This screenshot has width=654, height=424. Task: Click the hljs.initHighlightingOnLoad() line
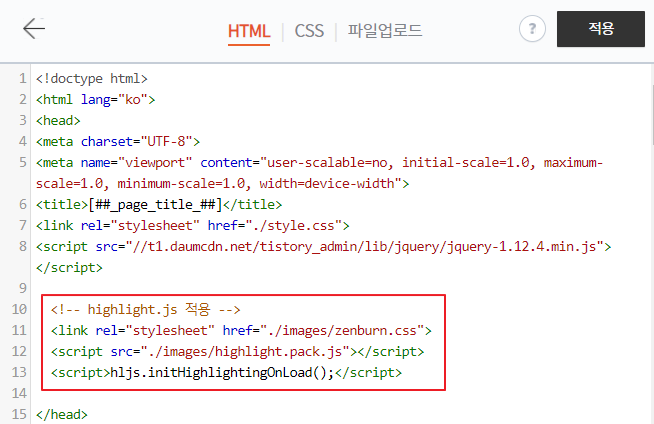tap(226, 372)
